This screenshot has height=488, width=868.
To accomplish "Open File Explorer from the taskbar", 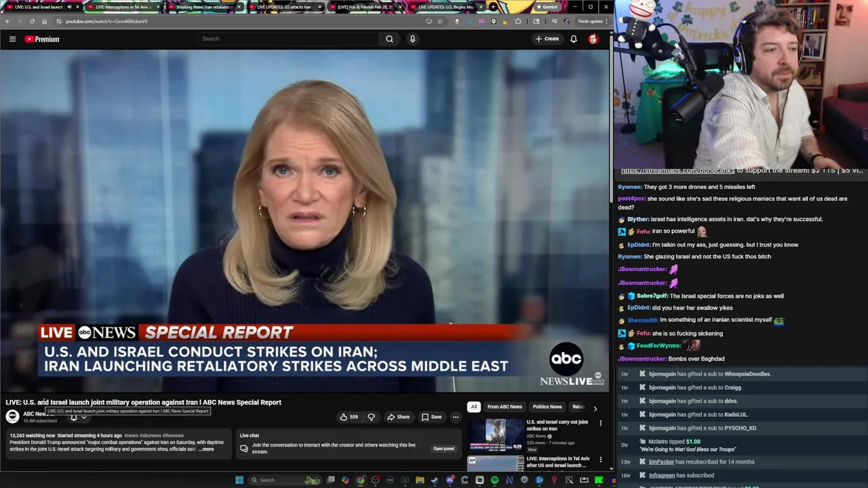I will [420, 480].
